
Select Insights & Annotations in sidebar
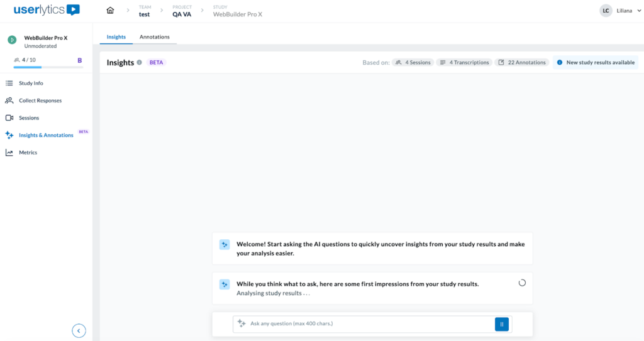46,135
